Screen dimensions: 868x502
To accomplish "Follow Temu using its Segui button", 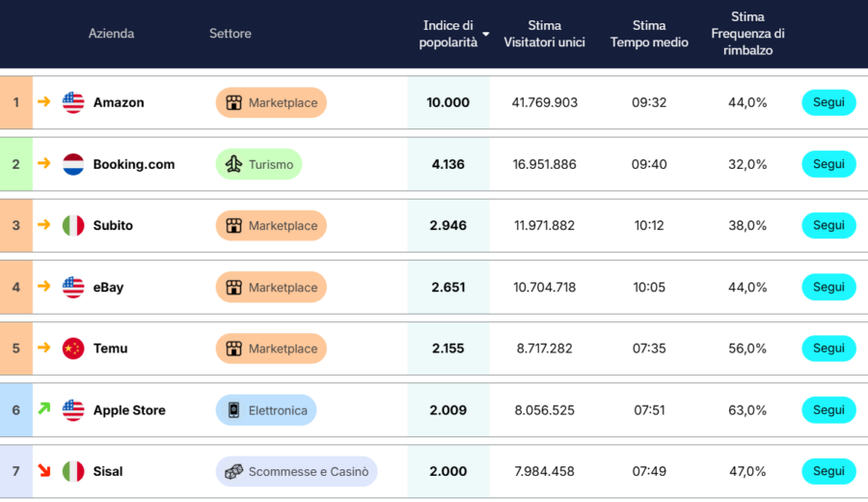I will [828, 349].
